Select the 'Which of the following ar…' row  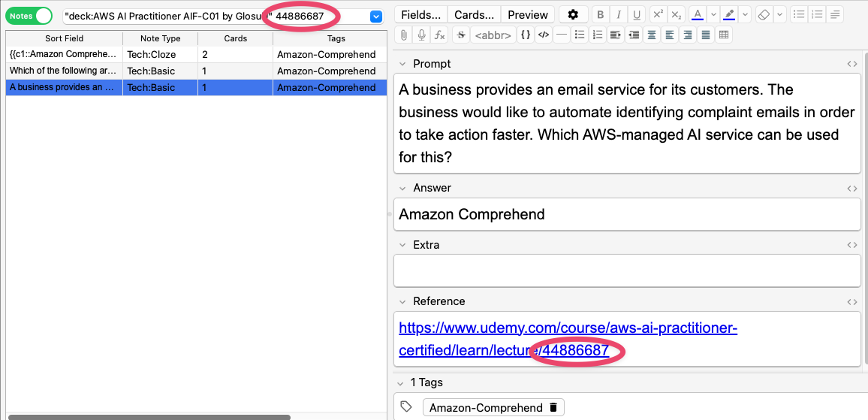(196, 71)
